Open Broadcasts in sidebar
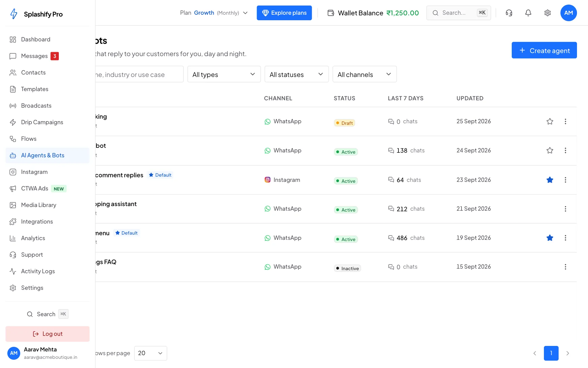This screenshot has height=368, width=588. click(x=47, y=106)
